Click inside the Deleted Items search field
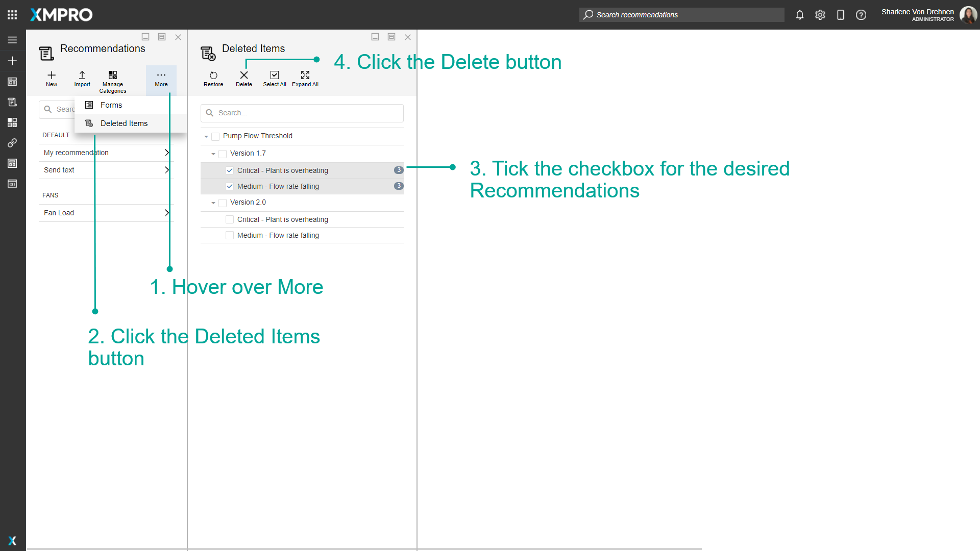Viewport: 980px width, 551px height. 302,113
